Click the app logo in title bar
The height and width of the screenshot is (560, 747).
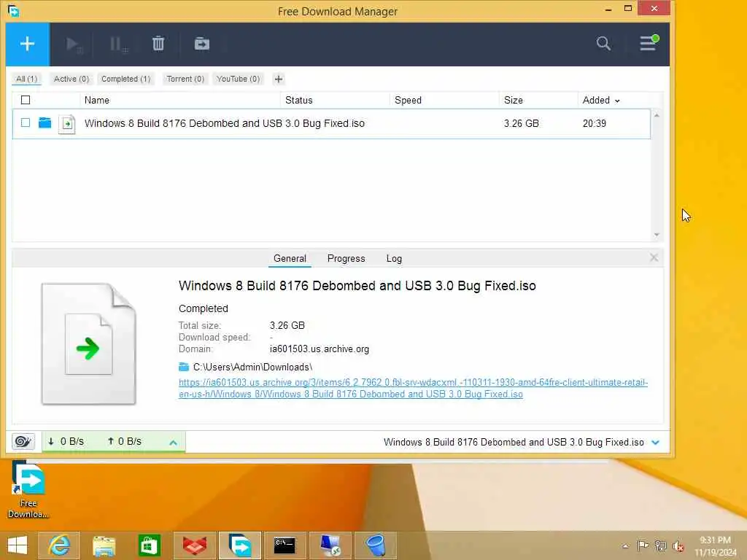point(13,10)
